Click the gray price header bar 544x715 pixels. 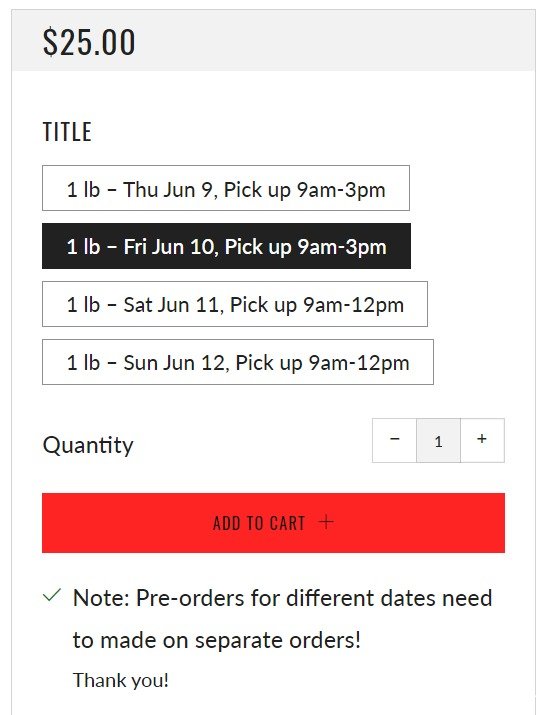pyautogui.click(x=273, y=40)
